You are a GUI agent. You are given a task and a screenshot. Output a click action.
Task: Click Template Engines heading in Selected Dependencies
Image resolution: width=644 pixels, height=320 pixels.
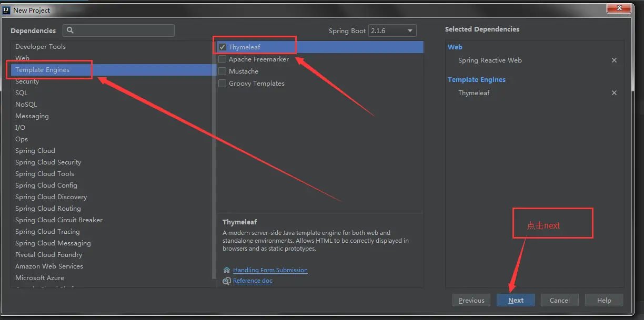(x=477, y=80)
